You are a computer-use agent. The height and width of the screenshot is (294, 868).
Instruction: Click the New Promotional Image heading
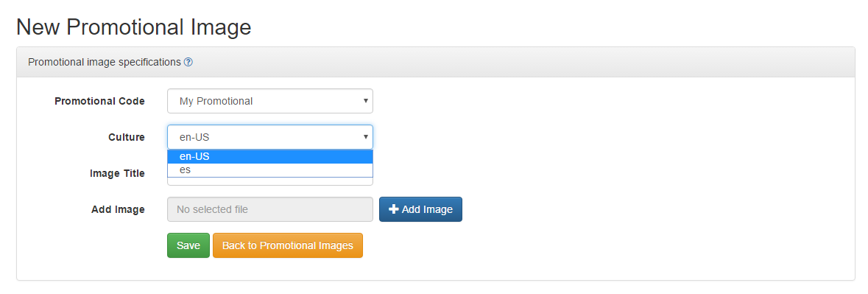pos(133,27)
